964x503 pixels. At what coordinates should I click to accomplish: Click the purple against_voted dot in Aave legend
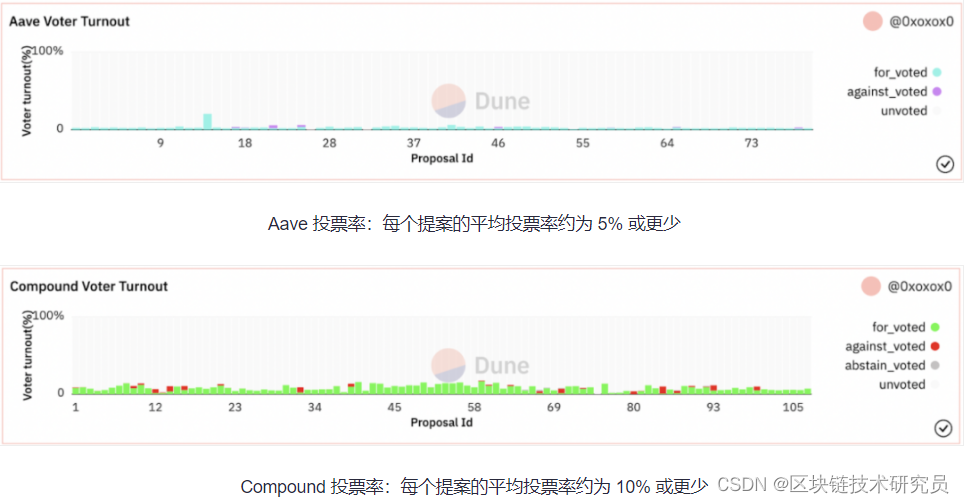click(937, 92)
